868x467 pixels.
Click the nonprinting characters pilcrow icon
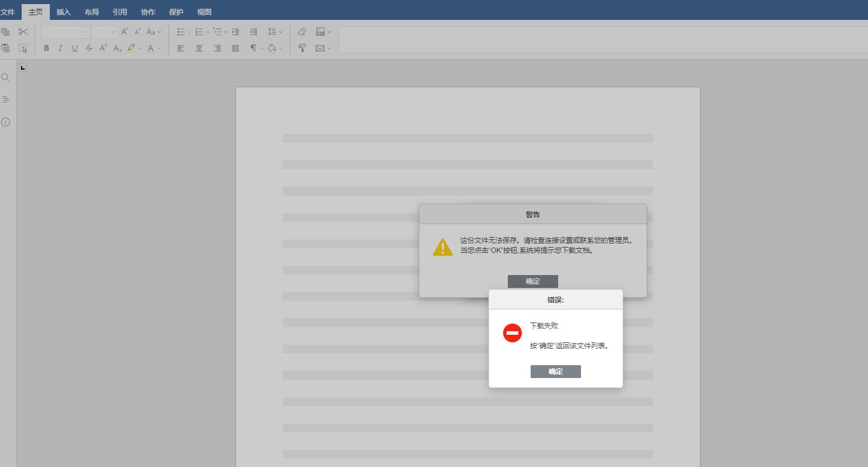coord(253,48)
